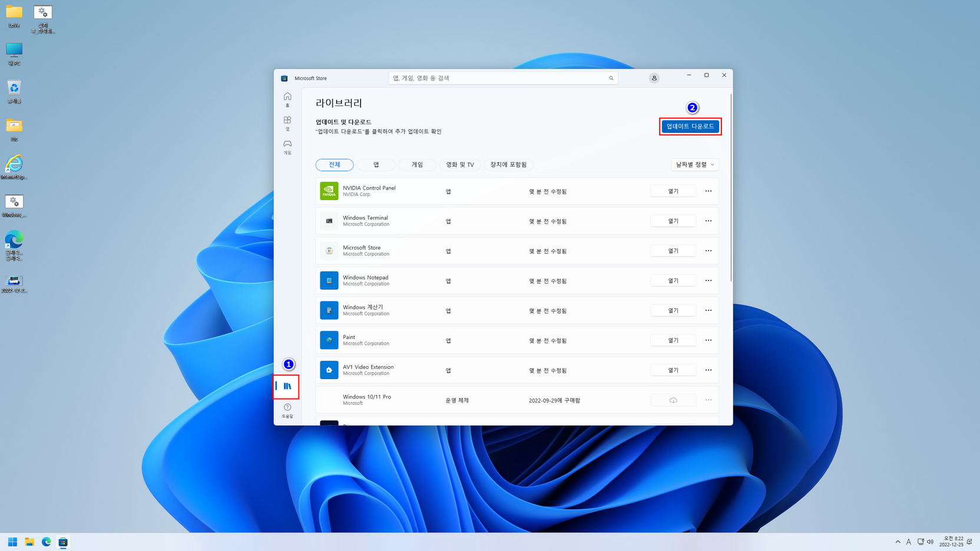The image size is (980, 551).
Task: Select the Love folder on desktop
Action: coord(14,16)
